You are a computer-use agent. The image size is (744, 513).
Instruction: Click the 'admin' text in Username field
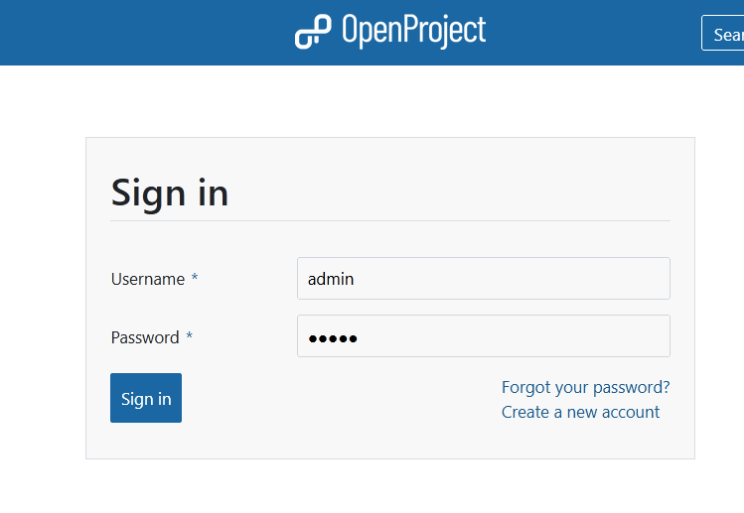[331, 279]
